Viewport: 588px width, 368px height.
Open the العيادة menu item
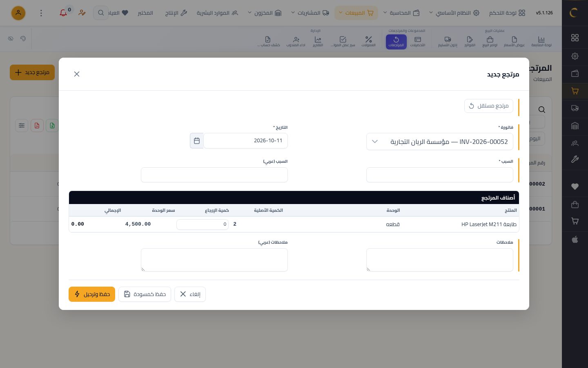click(118, 13)
